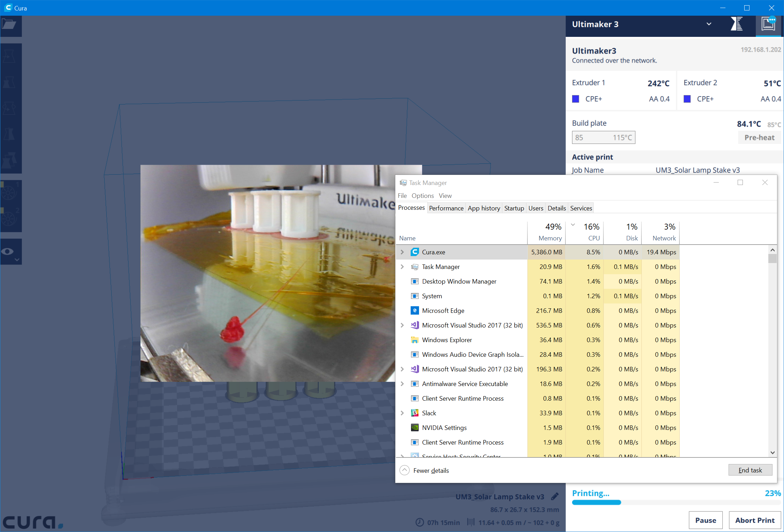Image resolution: width=784 pixels, height=532 pixels.
Task: Expand the Cura.exe process entry
Action: click(403, 252)
